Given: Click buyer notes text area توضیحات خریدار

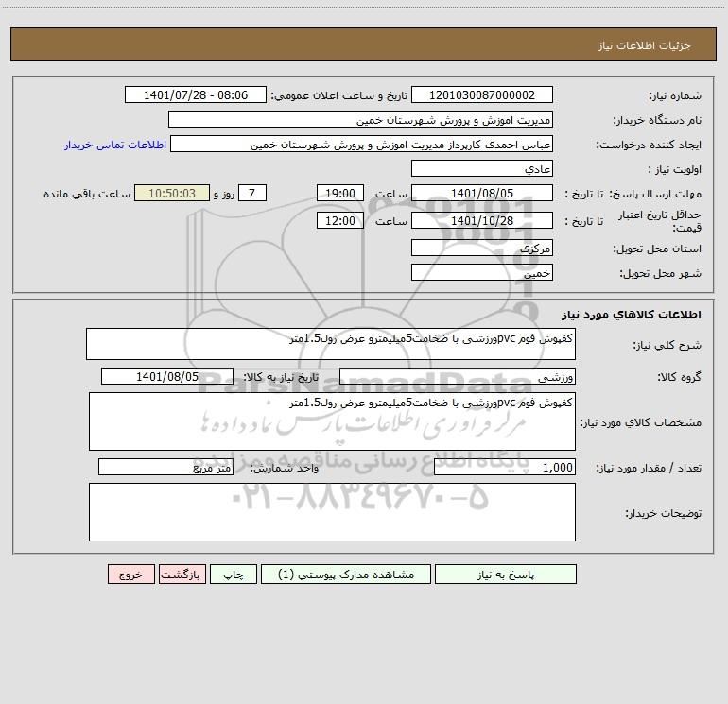Looking at the screenshot, I should coord(332,512).
